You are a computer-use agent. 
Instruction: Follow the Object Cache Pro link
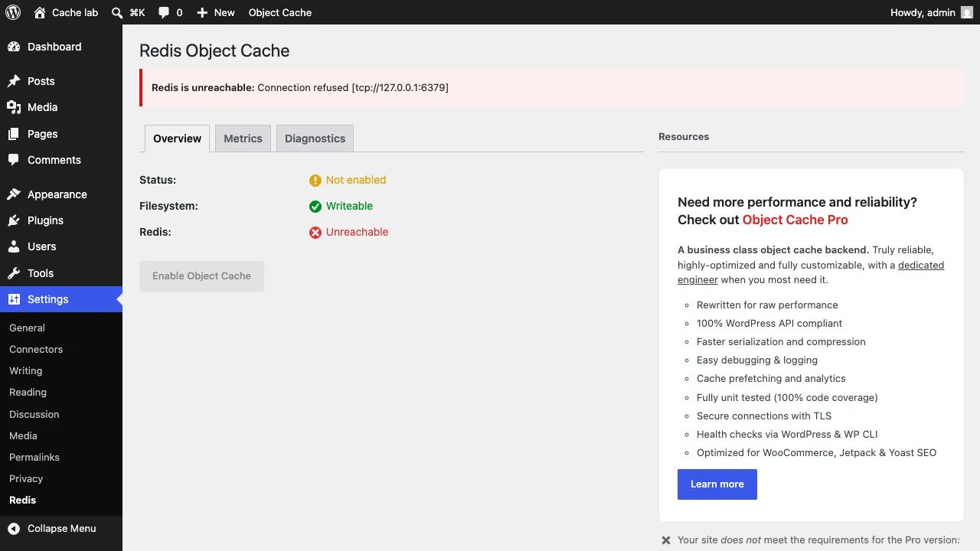795,220
